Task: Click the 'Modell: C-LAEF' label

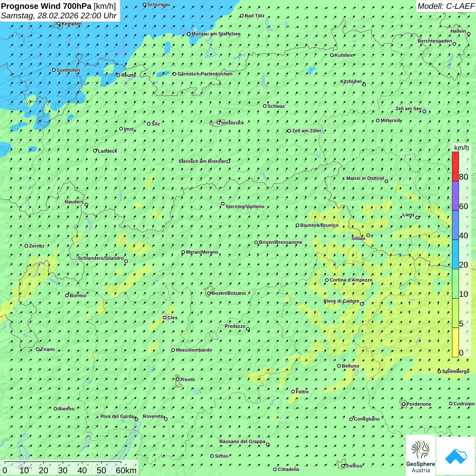Action: (x=445, y=6)
